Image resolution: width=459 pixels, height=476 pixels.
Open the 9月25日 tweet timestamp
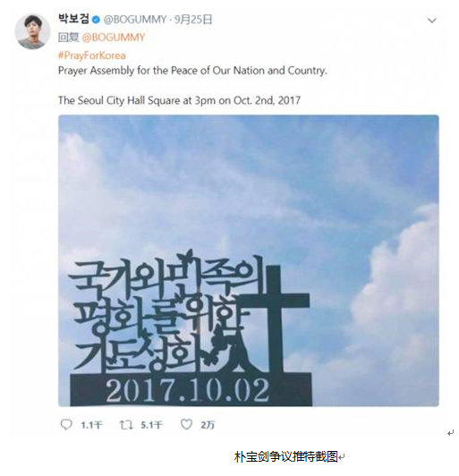click(x=193, y=20)
